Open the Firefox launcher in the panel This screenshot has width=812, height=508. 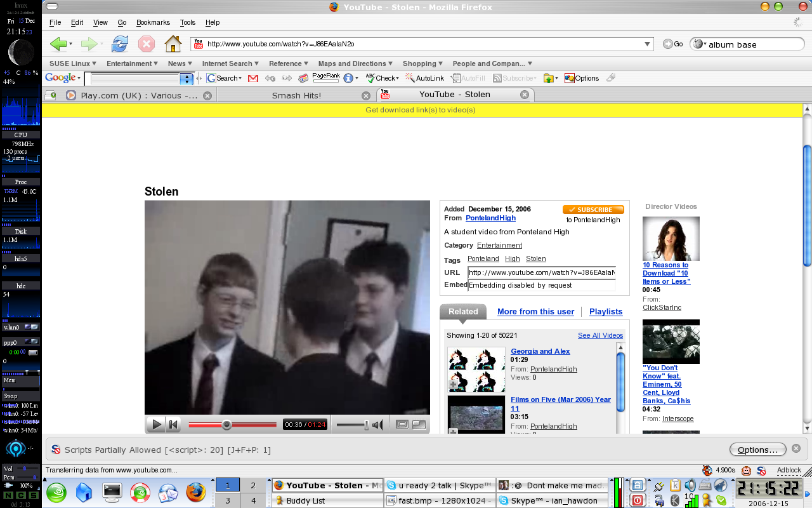[196, 493]
